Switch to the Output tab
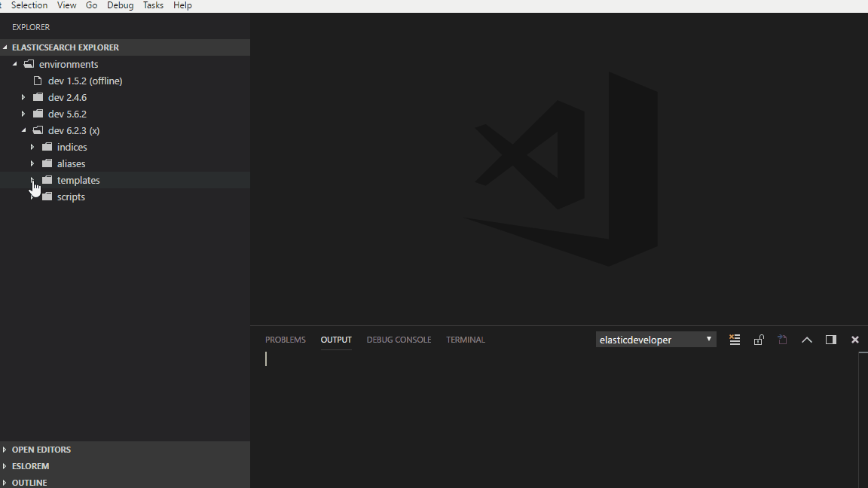868x488 pixels. click(336, 340)
